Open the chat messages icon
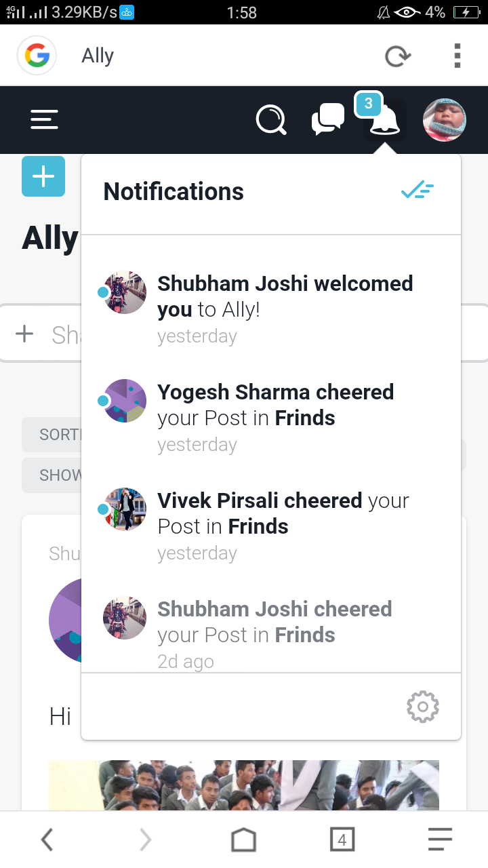 [327, 121]
